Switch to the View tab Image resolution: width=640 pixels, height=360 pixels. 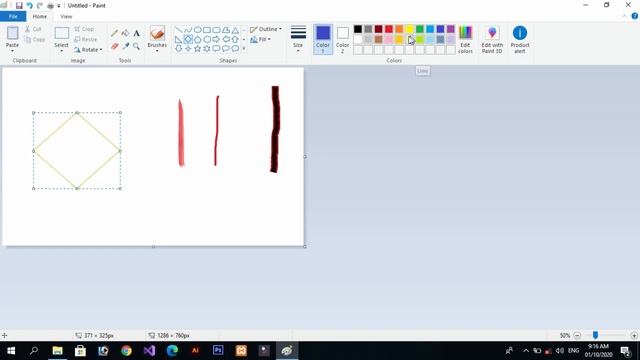66,16
